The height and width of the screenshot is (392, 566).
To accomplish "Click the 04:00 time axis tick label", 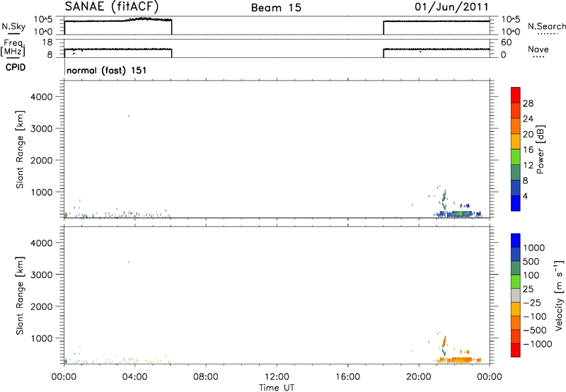I will pyautogui.click(x=135, y=377).
